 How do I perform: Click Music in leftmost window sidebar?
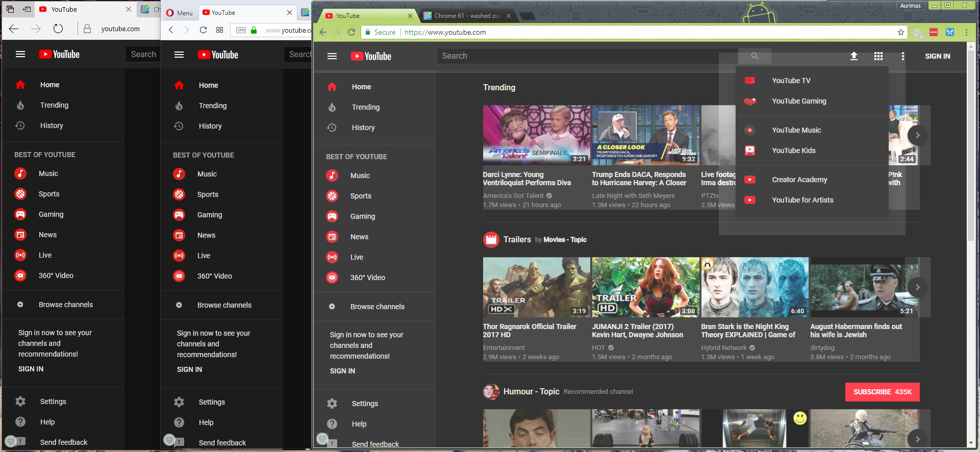(48, 173)
